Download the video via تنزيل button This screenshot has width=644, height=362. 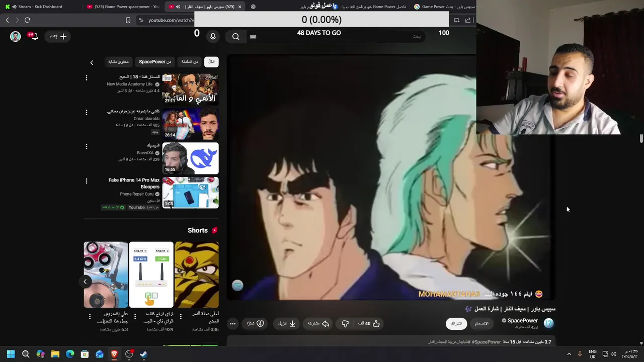pos(287,324)
